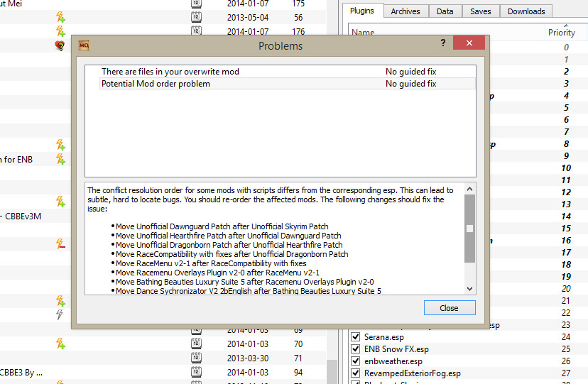Screen dimensions: 588x384
Task: Uncheck the Serana.esp plugin
Action: pos(356,337)
